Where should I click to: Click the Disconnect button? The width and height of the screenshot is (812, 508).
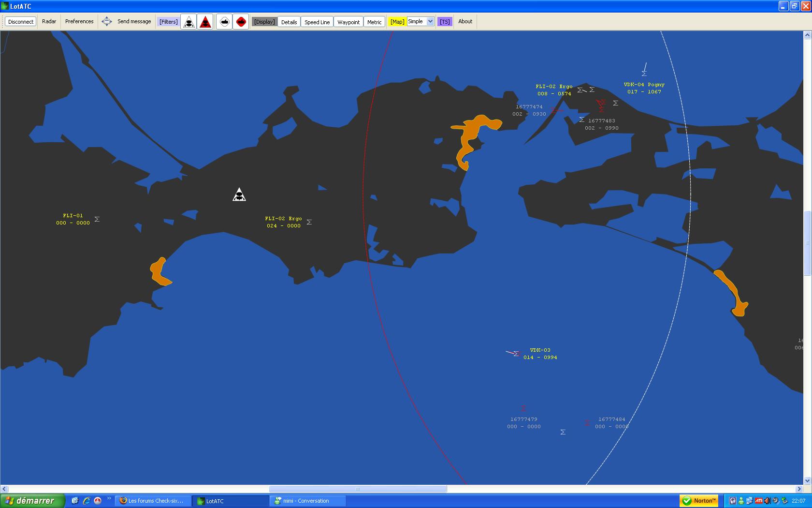[x=21, y=22]
